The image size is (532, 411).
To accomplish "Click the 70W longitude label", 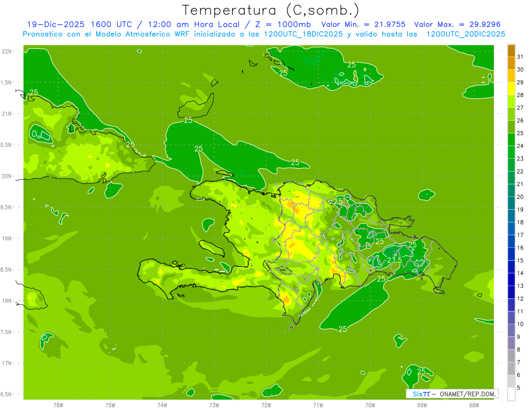I will click(370, 405).
